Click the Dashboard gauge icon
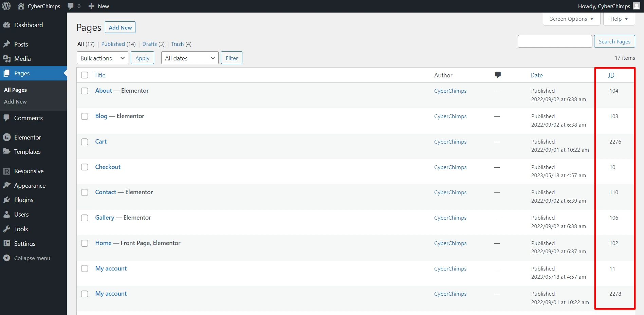This screenshot has width=644, height=315. pyautogui.click(x=7, y=25)
